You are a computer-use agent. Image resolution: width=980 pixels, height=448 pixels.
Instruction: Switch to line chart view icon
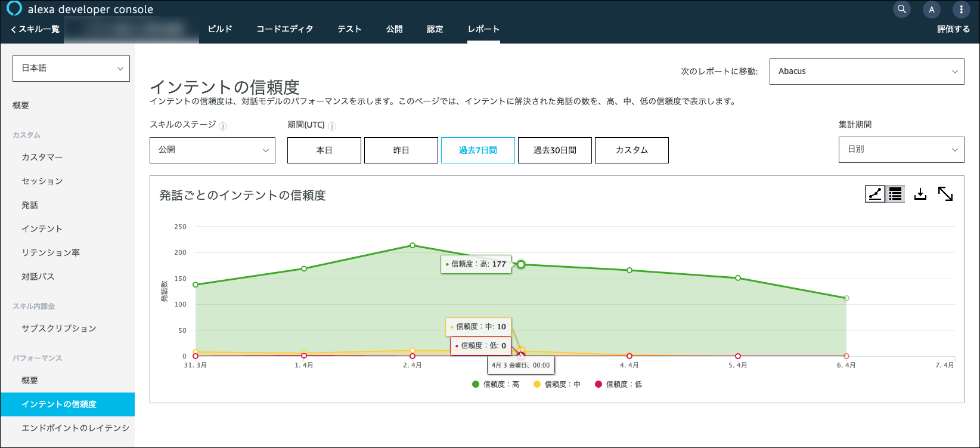[x=875, y=194]
